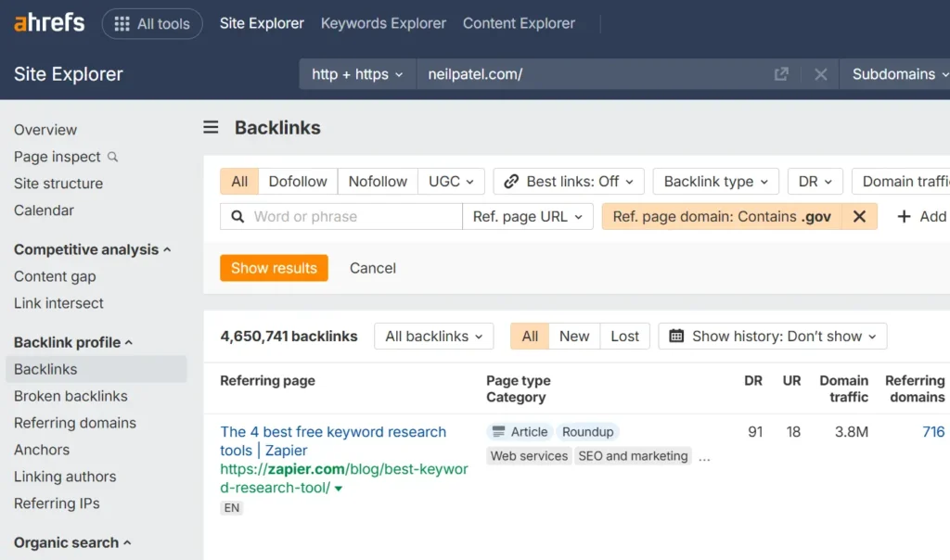Open Zapier keyword research tools title link

pyautogui.click(x=333, y=440)
